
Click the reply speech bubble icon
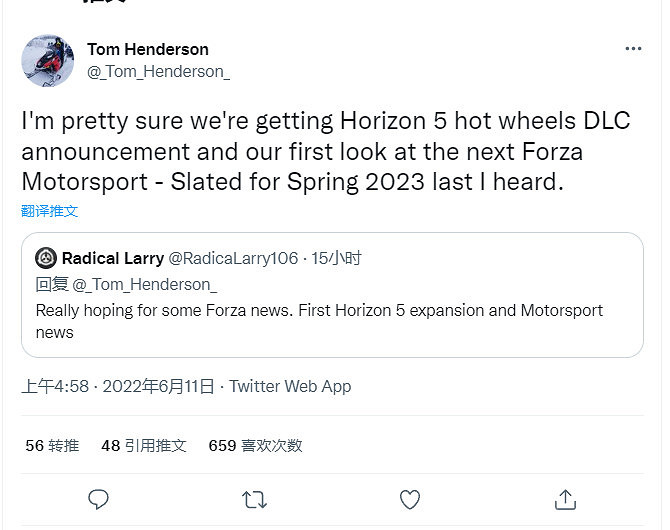98,498
